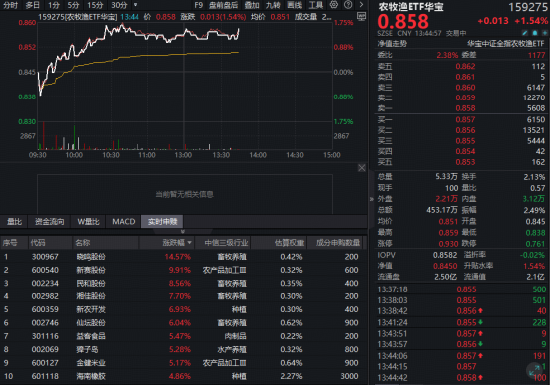Click the floating expand arrows icon
Viewport: 550px width, 385px height.
[535, 370]
